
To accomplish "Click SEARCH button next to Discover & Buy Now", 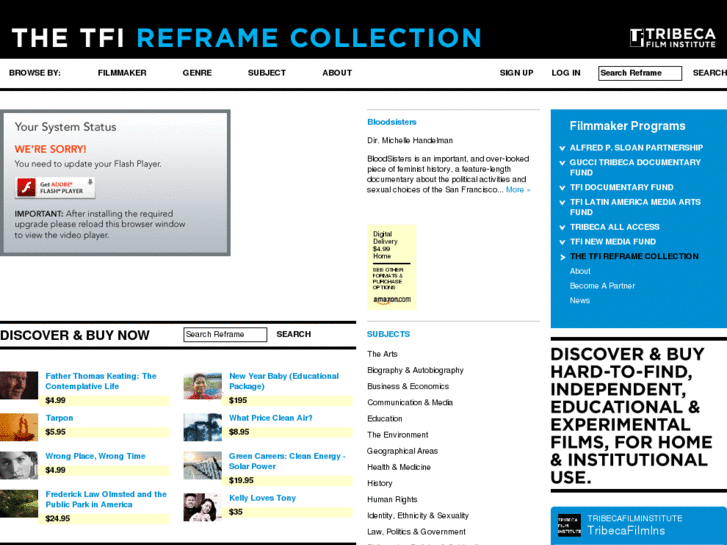I will pos(293,334).
